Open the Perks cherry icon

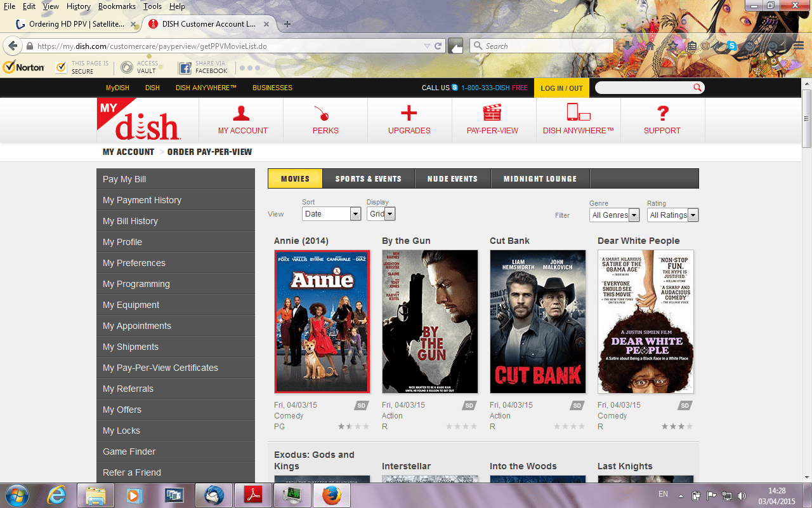click(x=322, y=113)
